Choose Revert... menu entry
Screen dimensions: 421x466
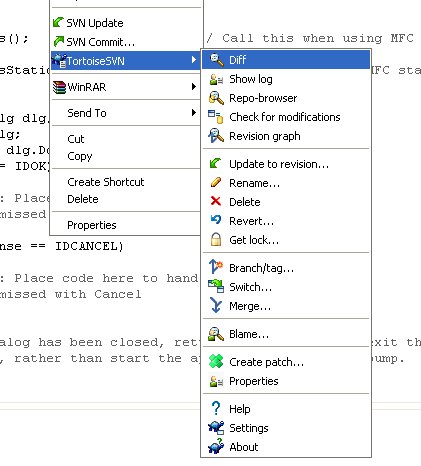(286, 221)
